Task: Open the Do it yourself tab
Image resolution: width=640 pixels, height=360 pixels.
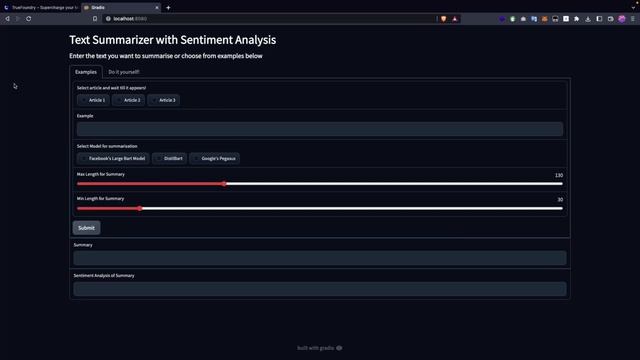Action: pyautogui.click(x=124, y=72)
